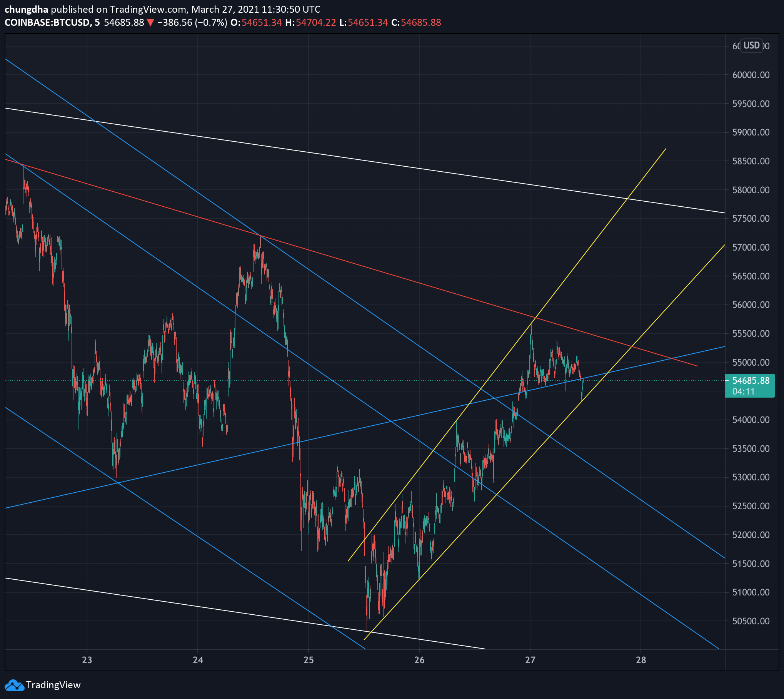Click the price axis label 59500.00

751,104
